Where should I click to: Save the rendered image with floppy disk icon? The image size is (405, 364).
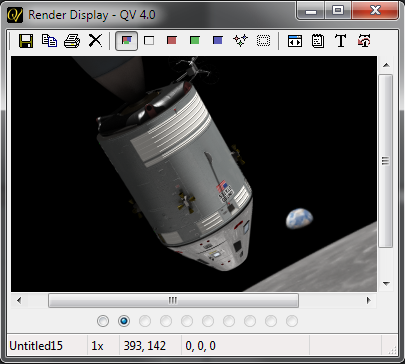coord(26,41)
